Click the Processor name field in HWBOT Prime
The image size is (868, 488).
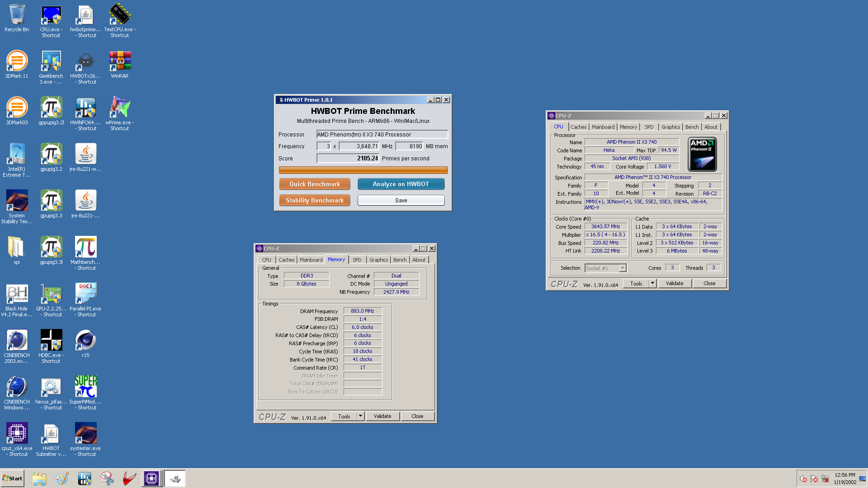[382, 134]
